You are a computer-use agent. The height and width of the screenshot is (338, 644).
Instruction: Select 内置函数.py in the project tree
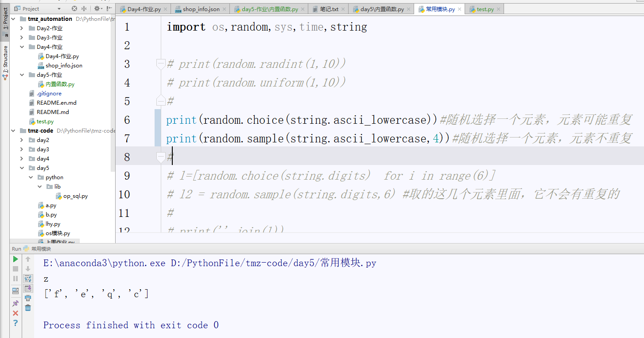click(60, 84)
